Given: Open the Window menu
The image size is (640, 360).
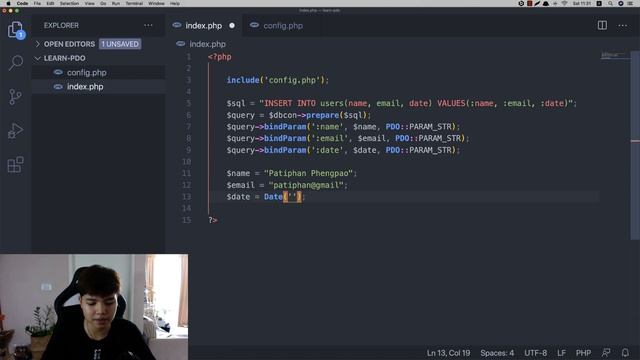Looking at the screenshot, I should [156, 3].
